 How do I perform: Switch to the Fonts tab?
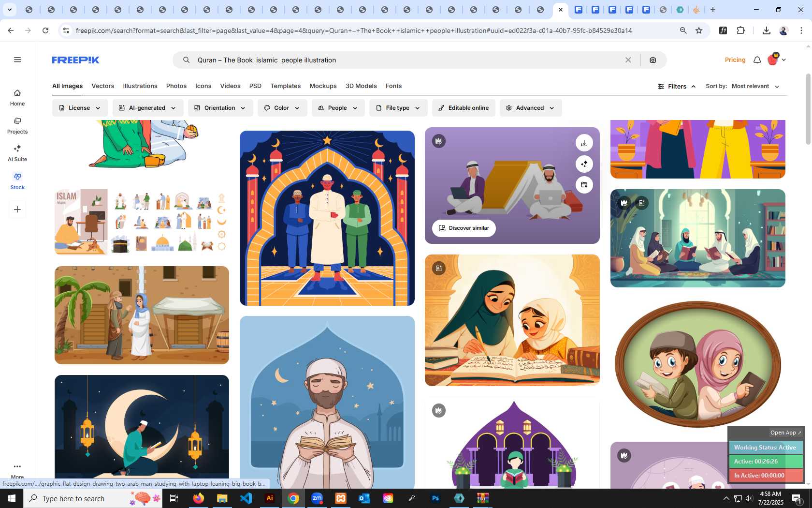(393, 86)
